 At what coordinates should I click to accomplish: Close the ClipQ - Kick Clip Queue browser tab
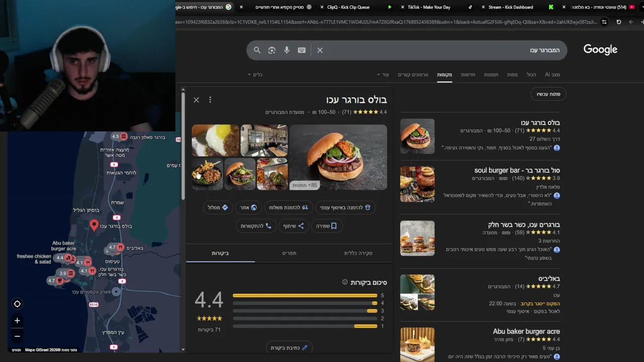pos(322,7)
